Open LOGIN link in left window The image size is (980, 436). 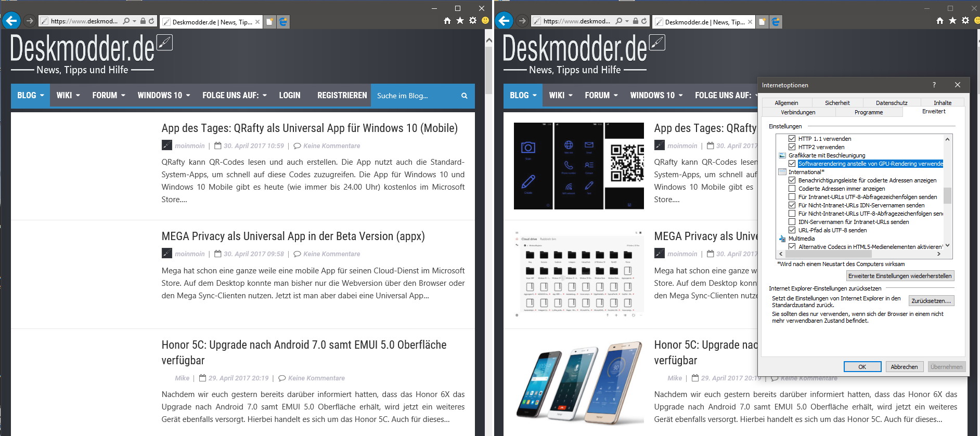point(290,96)
